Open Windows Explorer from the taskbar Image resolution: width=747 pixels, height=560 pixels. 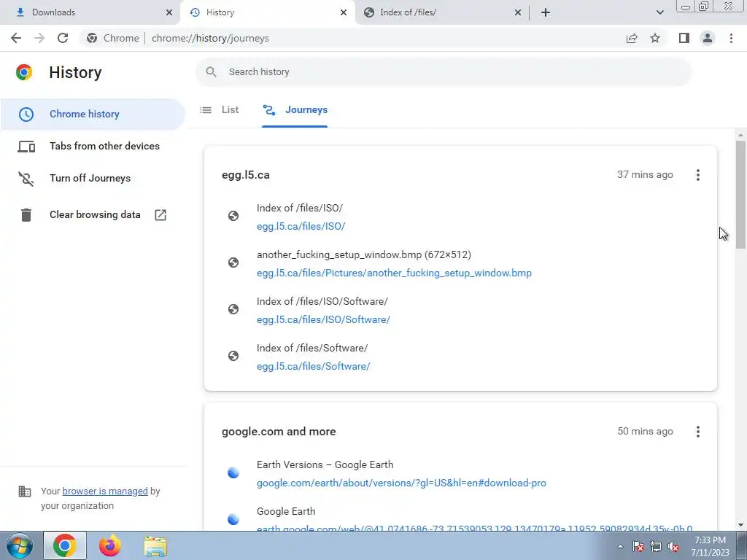coord(155,547)
